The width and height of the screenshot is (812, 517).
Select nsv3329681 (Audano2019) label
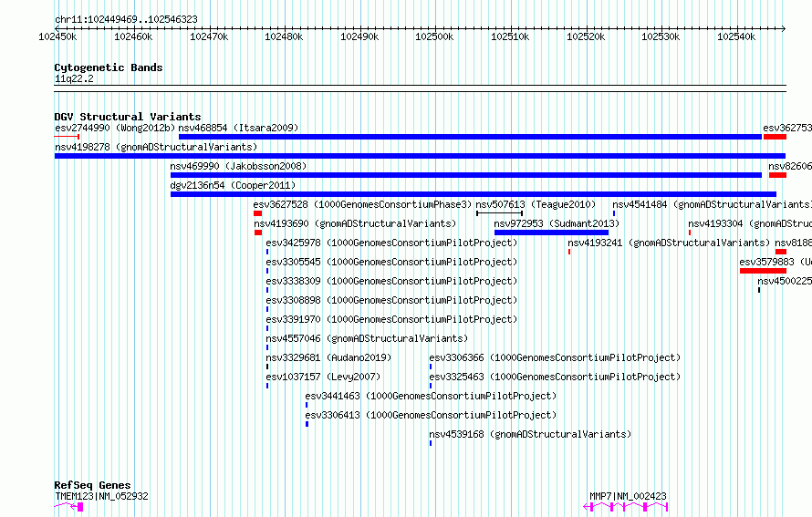coord(328,357)
